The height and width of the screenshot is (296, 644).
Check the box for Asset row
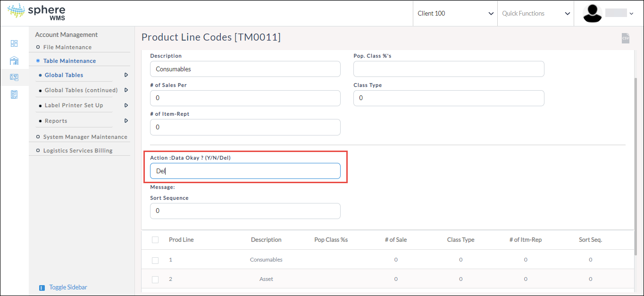click(155, 279)
